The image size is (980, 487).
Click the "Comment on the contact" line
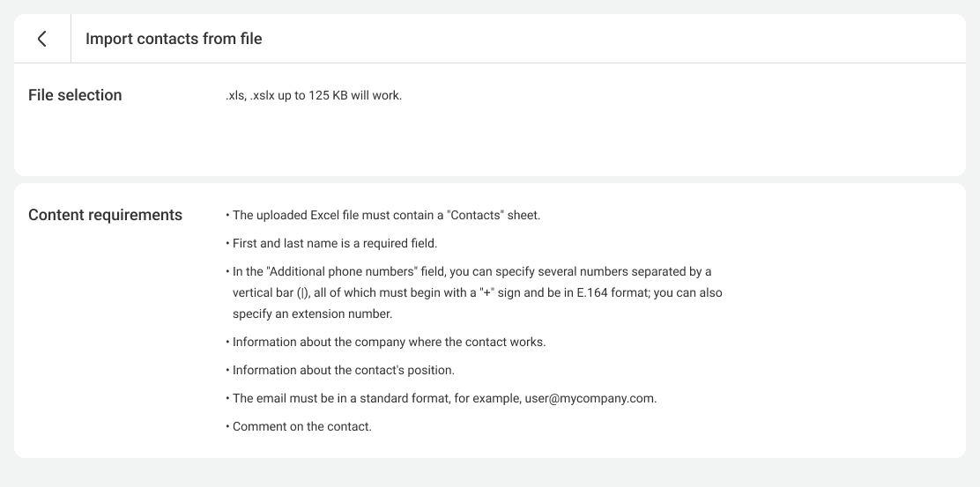pos(302,426)
